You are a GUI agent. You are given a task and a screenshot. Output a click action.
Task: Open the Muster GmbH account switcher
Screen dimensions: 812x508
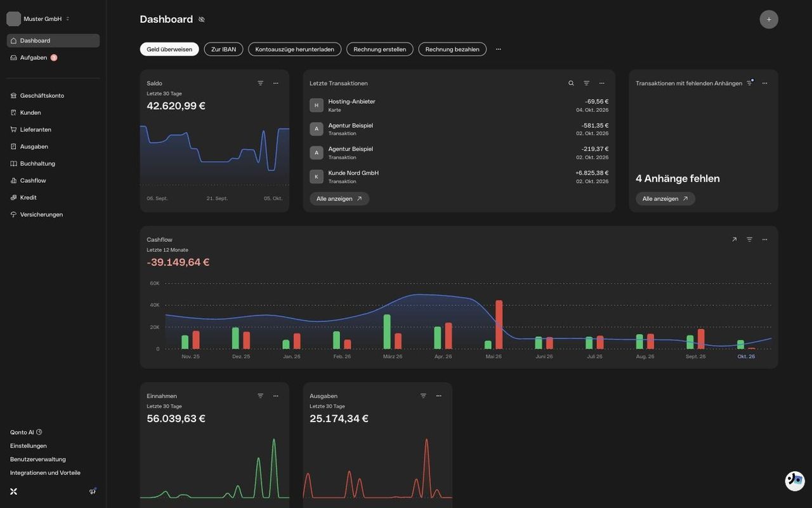click(39, 19)
